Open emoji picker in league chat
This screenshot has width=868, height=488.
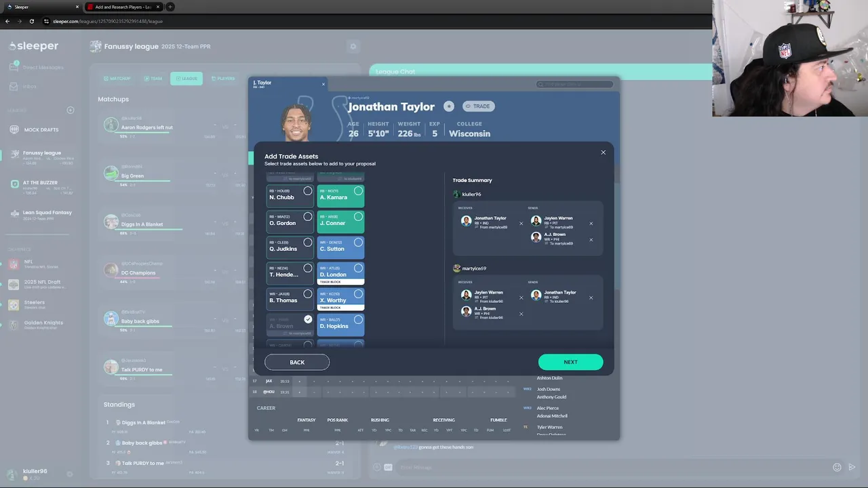[837, 467]
